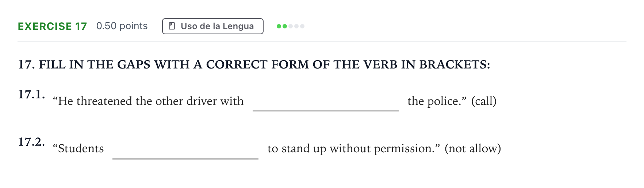Image resolution: width=644 pixels, height=188 pixels.
Task: Click the (not allow) verb hint
Action: coord(473,148)
